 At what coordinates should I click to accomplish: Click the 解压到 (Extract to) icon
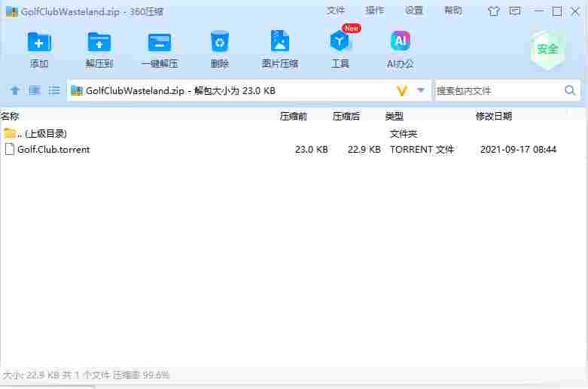point(99,42)
